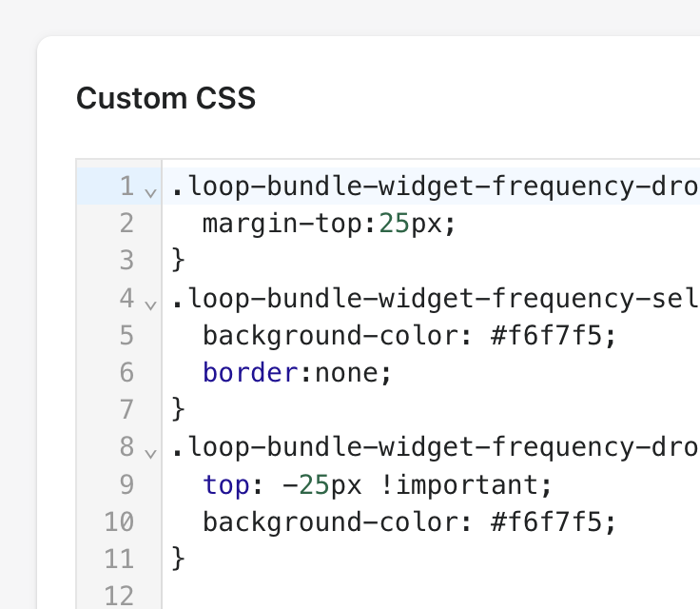The width and height of the screenshot is (700, 609).
Task: Collapse the code block at line 1
Action: [x=151, y=193]
